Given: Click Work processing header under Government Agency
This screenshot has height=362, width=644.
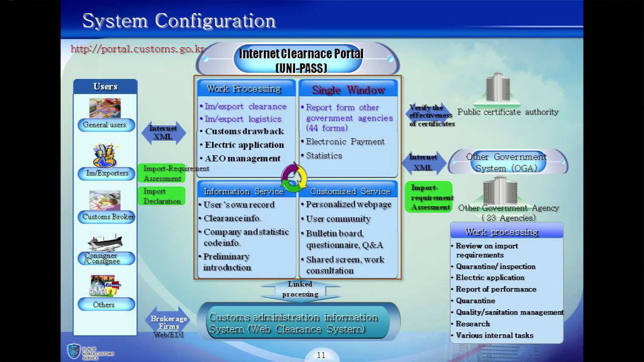Looking at the screenshot, I should click(506, 232).
